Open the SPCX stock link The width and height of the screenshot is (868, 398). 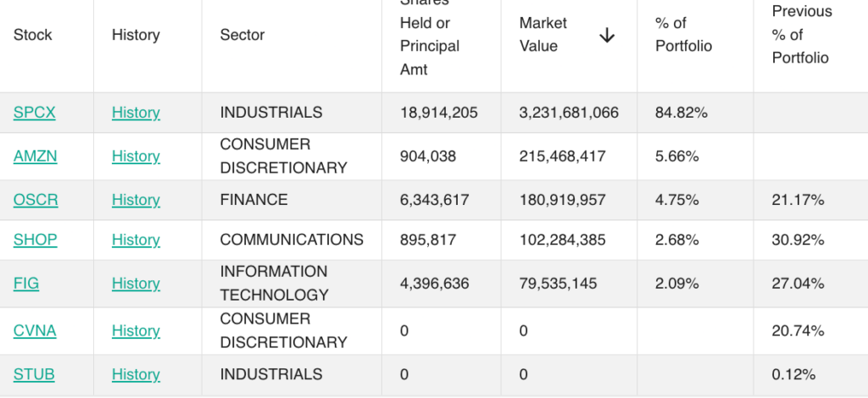click(34, 113)
